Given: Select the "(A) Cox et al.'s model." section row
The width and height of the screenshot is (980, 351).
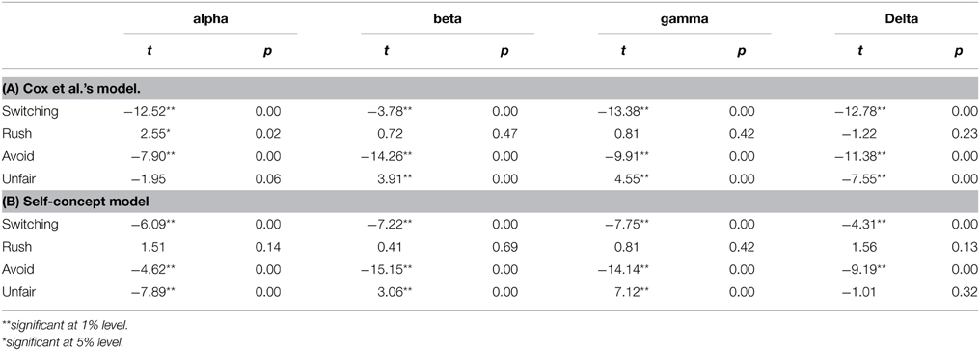Looking at the screenshot, I should (490, 88).
